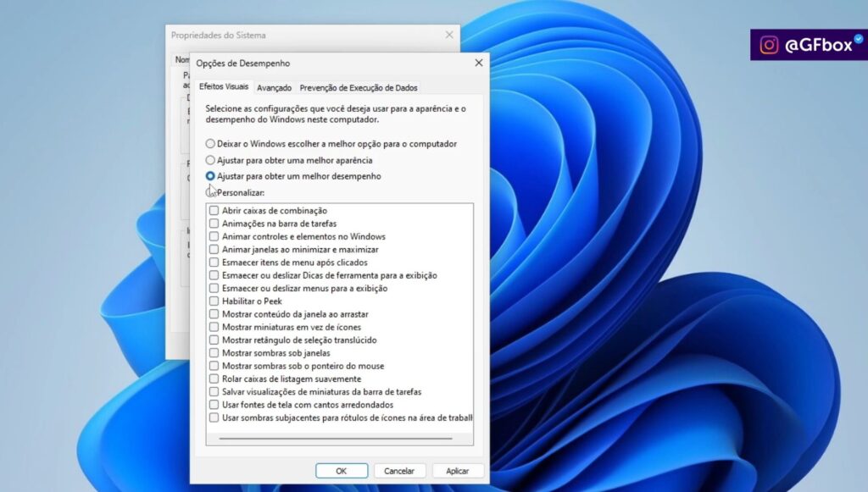Apply changes with the Aplicar button
The height and width of the screenshot is (492, 868).
pyautogui.click(x=457, y=471)
